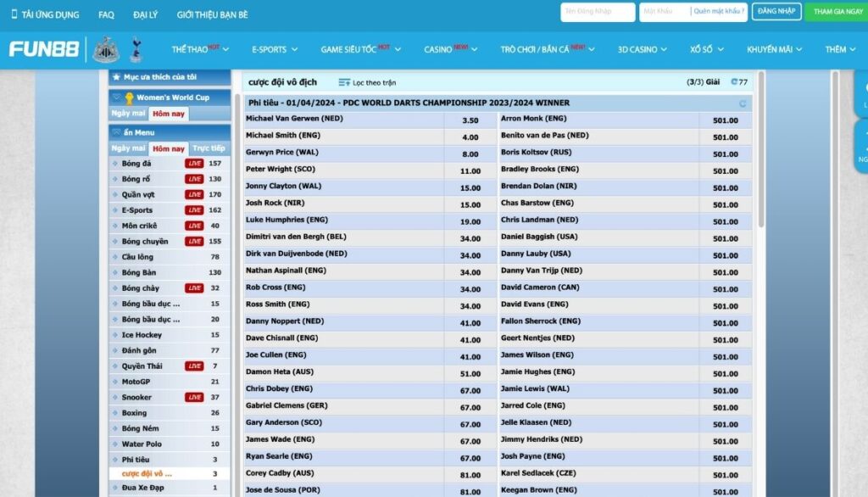The image size is (868, 497).
Task: Bet on Michael Van Gerwen at 3.50
Action: click(470, 120)
